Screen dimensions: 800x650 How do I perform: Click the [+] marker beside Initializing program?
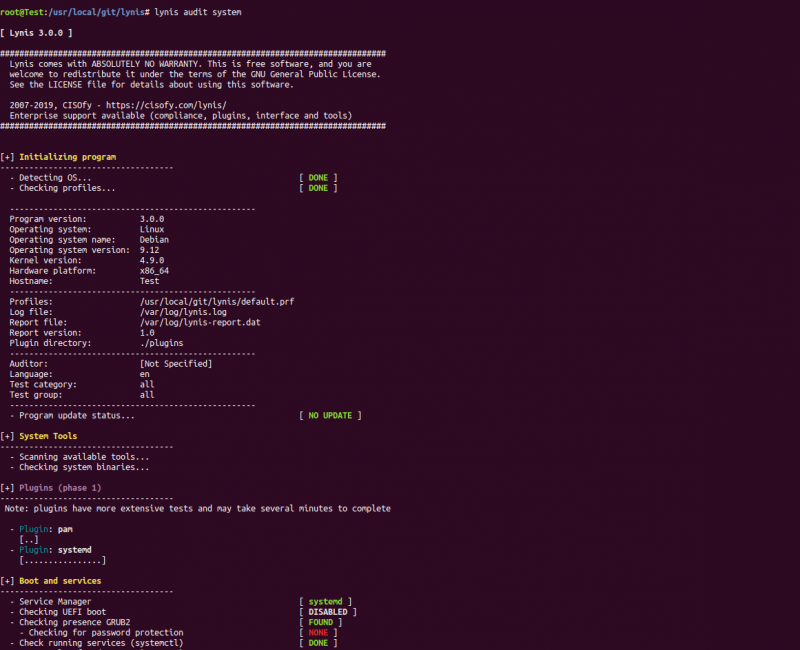click(7, 157)
